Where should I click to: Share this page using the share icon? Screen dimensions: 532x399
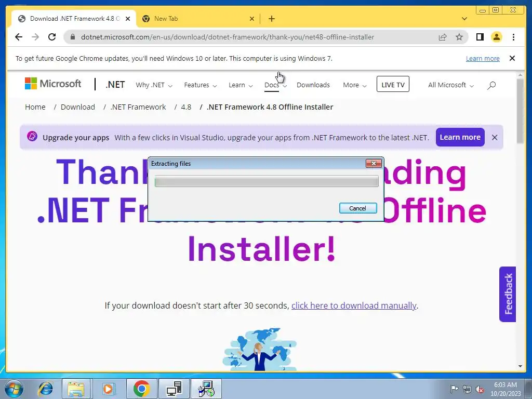point(443,37)
